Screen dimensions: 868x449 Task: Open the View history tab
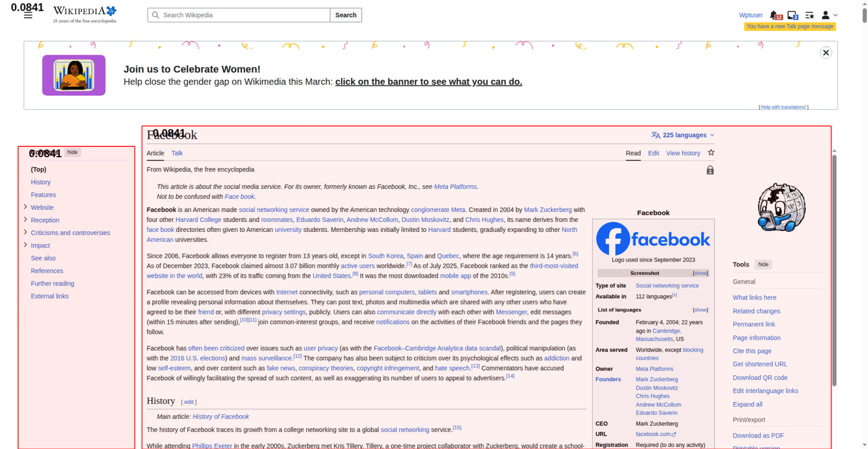683,153
